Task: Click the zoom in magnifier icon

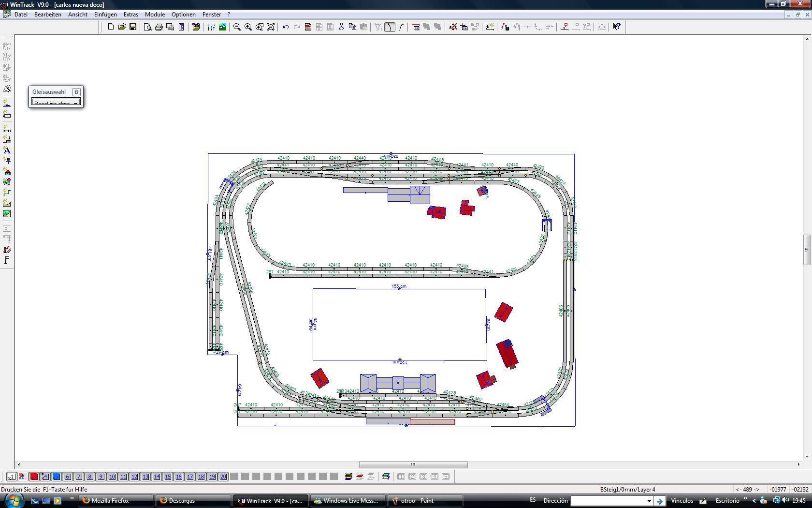Action: coord(248,27)
